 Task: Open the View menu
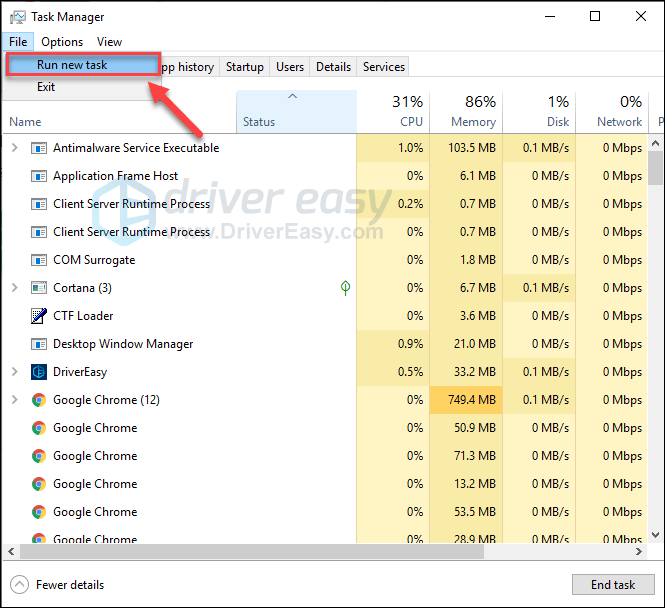point(109,42)
